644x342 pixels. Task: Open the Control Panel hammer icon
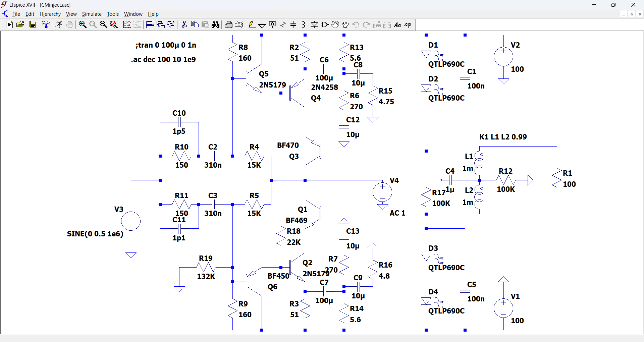point(46,24)
